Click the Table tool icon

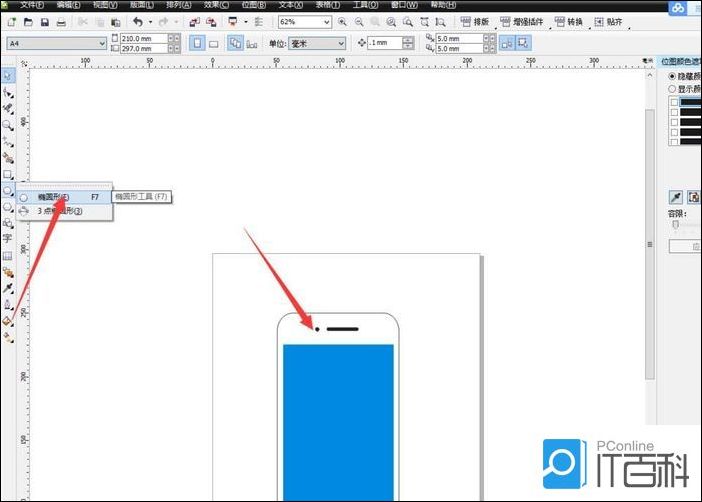pos(8,255)
